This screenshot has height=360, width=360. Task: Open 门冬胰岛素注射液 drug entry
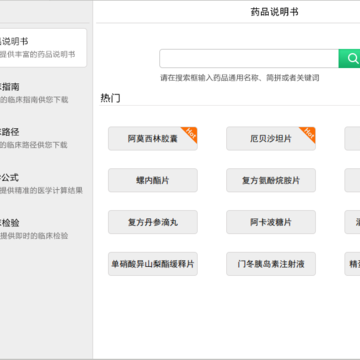(x=271, y=264)
